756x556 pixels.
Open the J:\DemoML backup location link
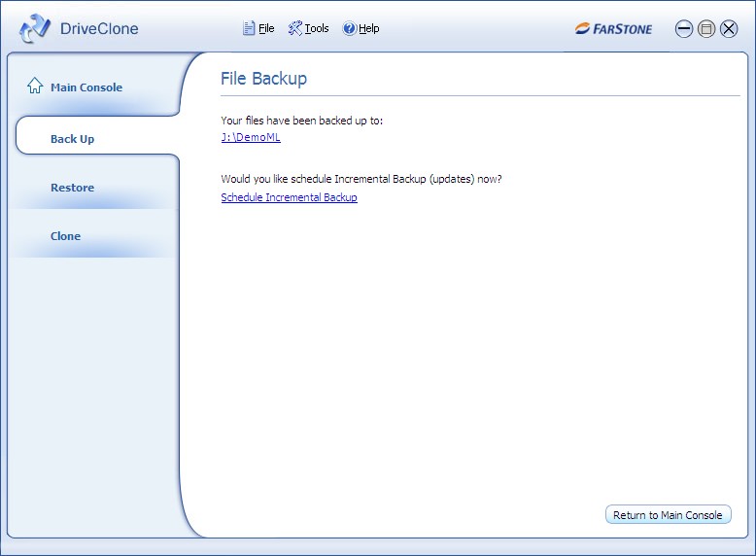(251, 138)
